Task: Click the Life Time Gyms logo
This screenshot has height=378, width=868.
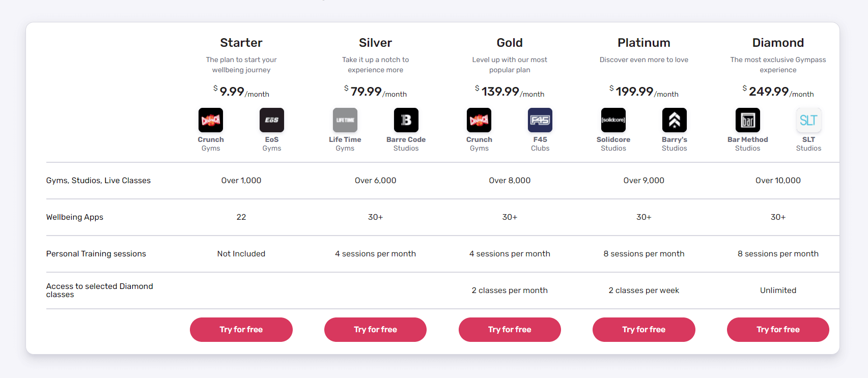Action: [345, 120]
